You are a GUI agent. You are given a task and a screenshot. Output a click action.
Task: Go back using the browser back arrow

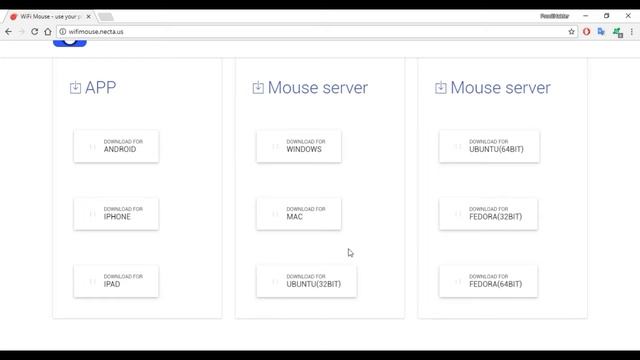[9, 32]
